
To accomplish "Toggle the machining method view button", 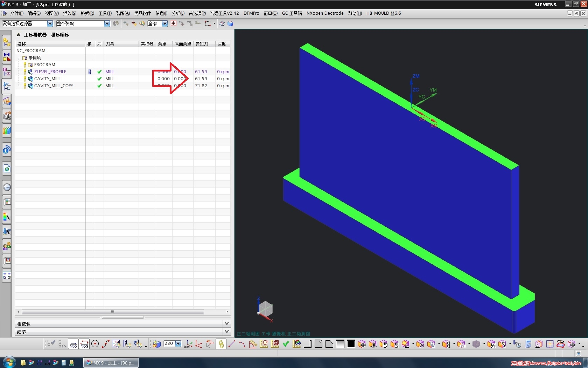I will pyautogui.click(x=84, y=344).
